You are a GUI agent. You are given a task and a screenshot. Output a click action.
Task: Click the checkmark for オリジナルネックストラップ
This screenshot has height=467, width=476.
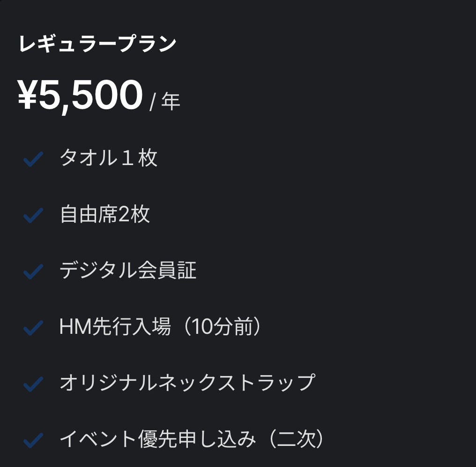33,384
